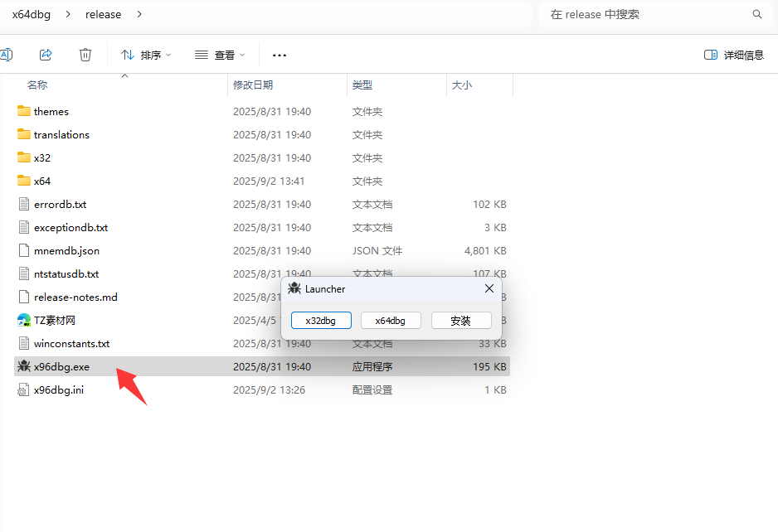Click the release-notes.md file name
Image resolution: width=778 pixels, height=532 pixels.
click(76, 297)
